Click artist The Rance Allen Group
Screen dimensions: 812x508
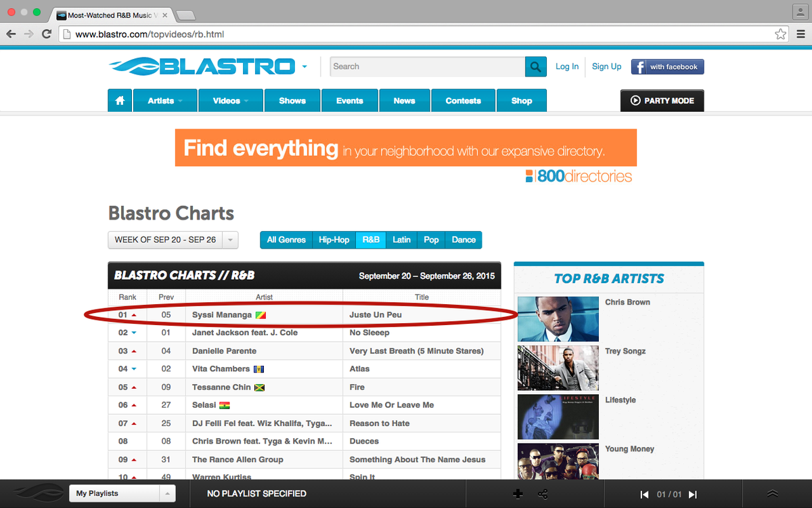pyautogui.click(x=238, y=459)
